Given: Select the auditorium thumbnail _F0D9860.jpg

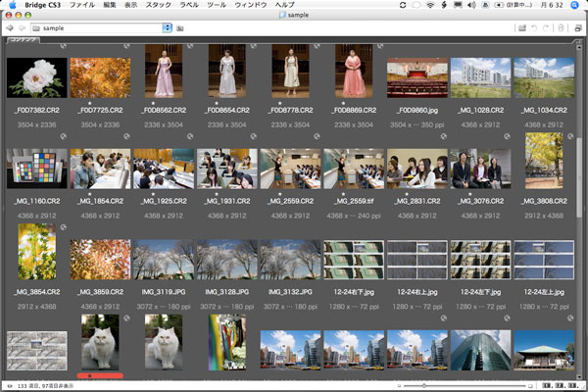Looking at the screenshot, I should [417, 77].
